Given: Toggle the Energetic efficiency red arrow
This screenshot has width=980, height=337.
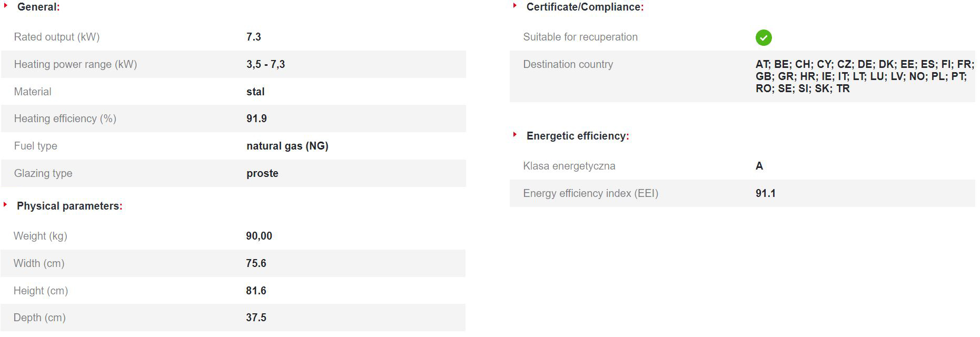Looking at the screenshot, I should pos(514,135).
